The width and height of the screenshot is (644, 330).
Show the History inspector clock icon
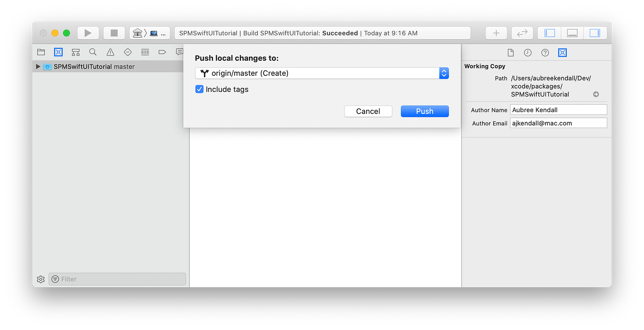(527, 52)
